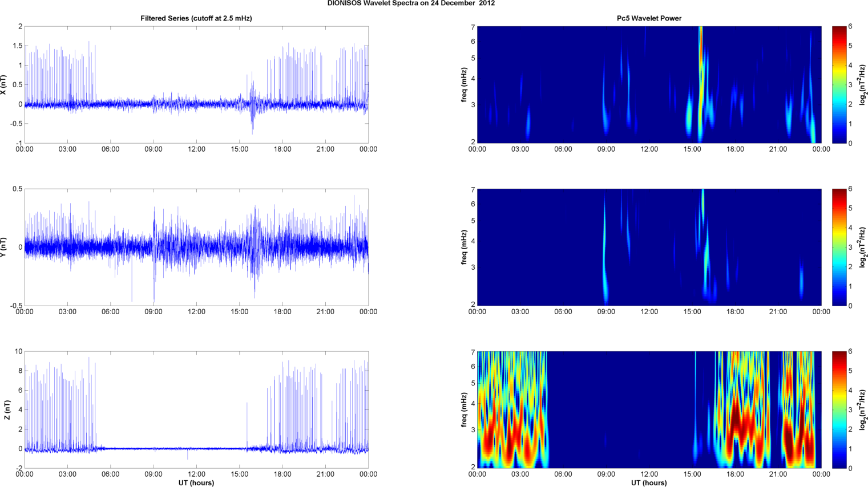Click the Y component wavelet power spectrogram

(649, 247)
